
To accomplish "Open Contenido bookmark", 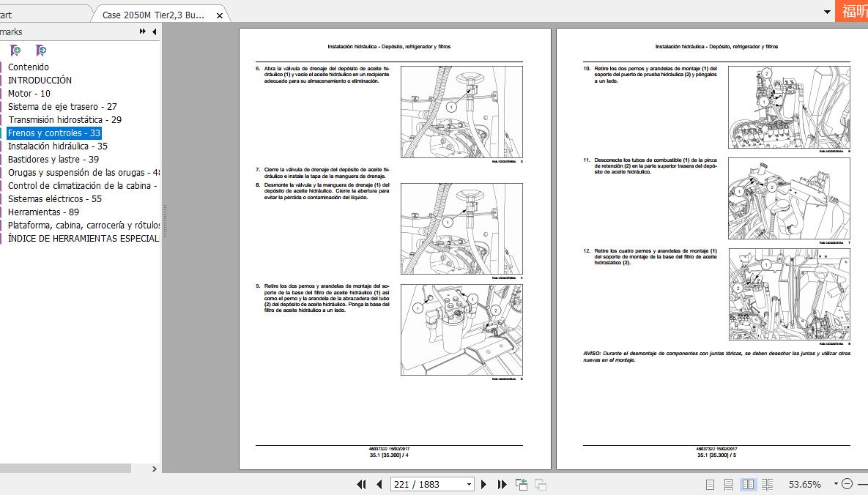I will click(29, 67).
